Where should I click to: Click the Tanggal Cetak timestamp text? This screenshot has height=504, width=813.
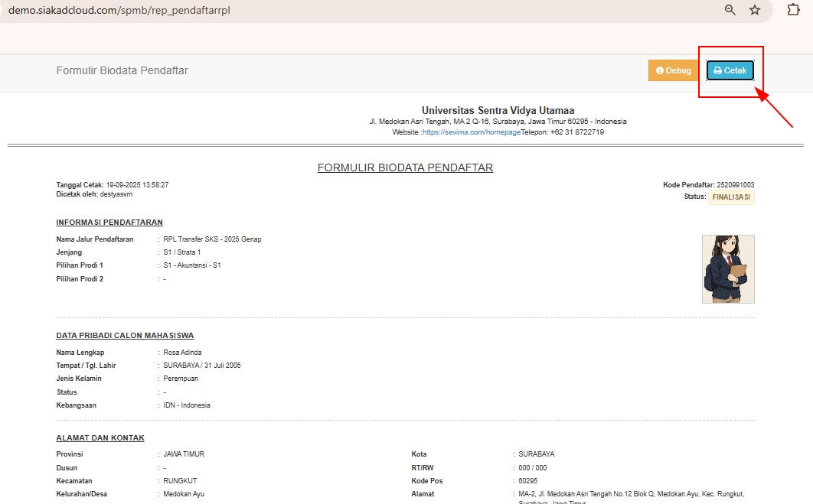click(137, 185)
